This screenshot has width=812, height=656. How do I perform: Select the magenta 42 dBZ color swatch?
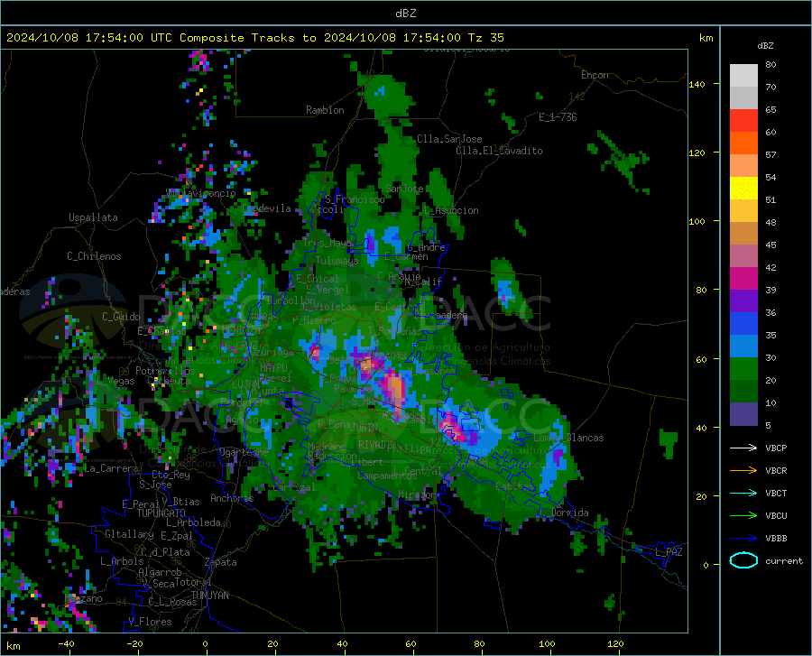click(743, 279)
